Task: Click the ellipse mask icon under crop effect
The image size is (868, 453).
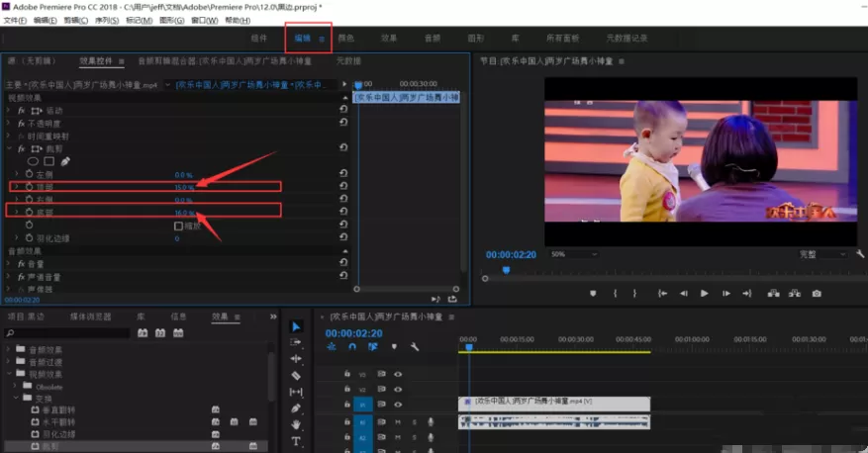Action: (x=33, y=161)
